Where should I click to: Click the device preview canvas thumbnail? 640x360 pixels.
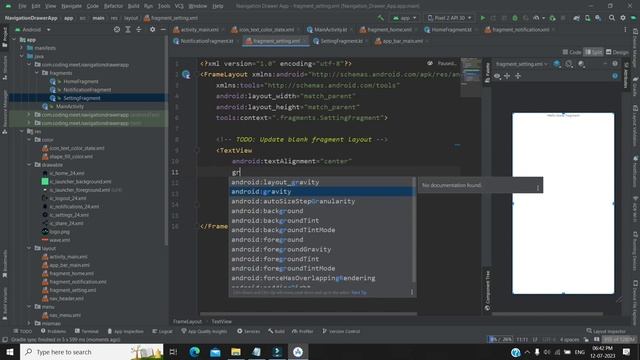pos(563,203)
